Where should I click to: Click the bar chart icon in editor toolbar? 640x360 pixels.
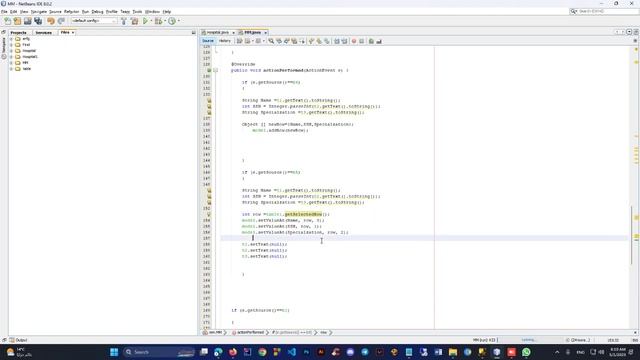[379, 41]
